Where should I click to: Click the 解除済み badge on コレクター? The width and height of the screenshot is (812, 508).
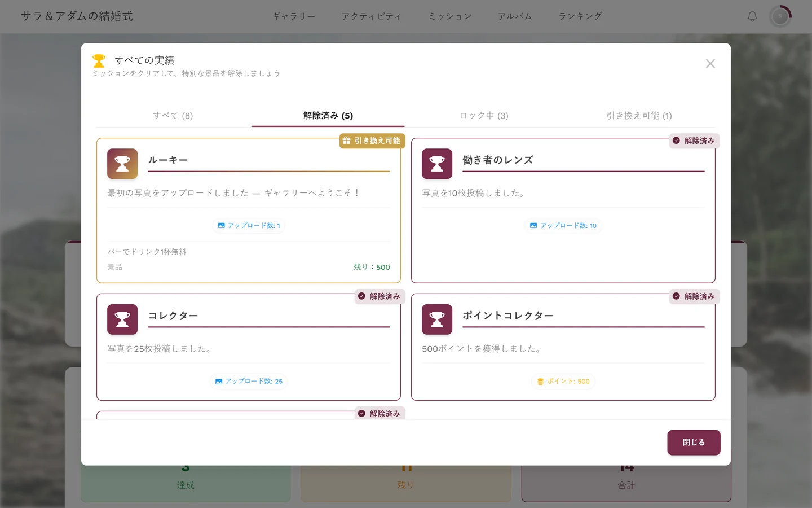point(379,296)
